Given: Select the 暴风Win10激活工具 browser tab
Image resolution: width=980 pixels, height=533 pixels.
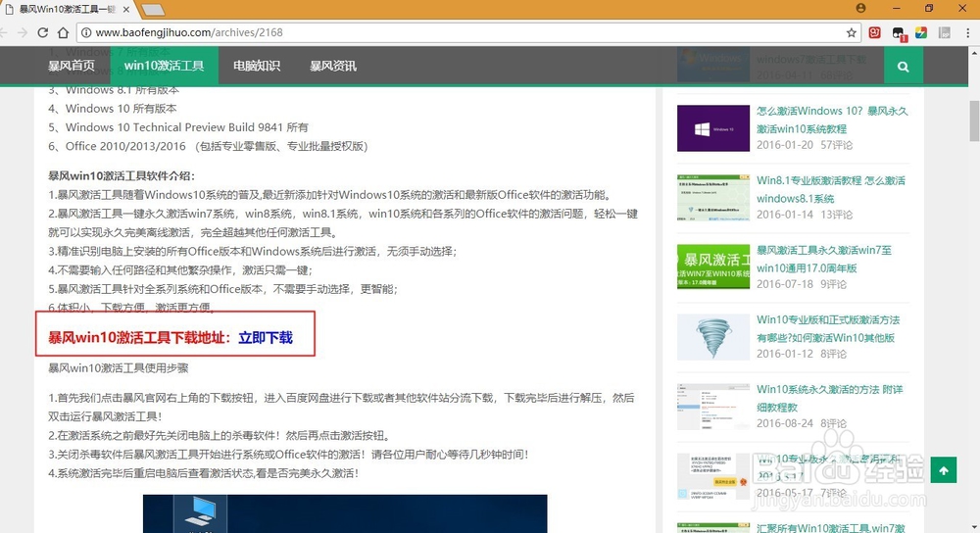Looking at the screenshot, I should pyautogui.click(x=67, y=10).
